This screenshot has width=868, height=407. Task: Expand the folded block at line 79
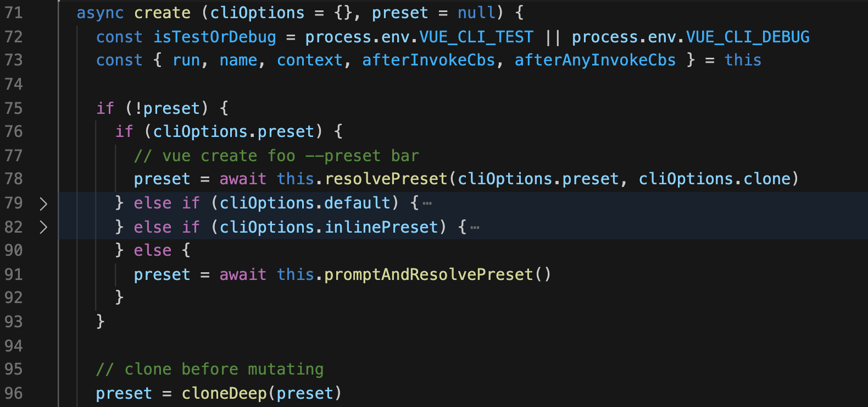pos(43,204)
